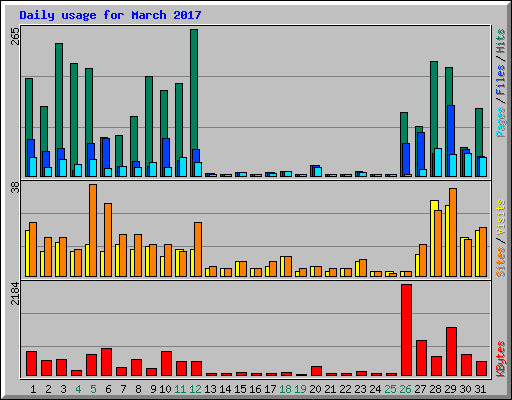The height and width of the screenshot is (400, 512).
Task: Select the yellow Sites bar for day 28
Action: (x=433, y=238)
